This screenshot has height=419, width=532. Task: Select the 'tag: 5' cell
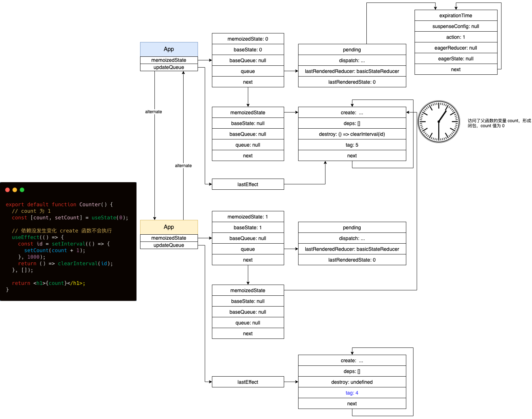click(x=352, y=145)
